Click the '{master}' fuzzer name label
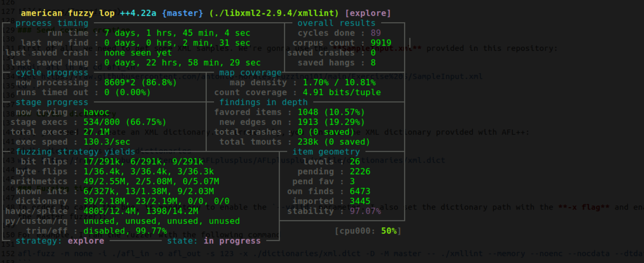The height and width of the screenshot is (263, 644). 182,13
